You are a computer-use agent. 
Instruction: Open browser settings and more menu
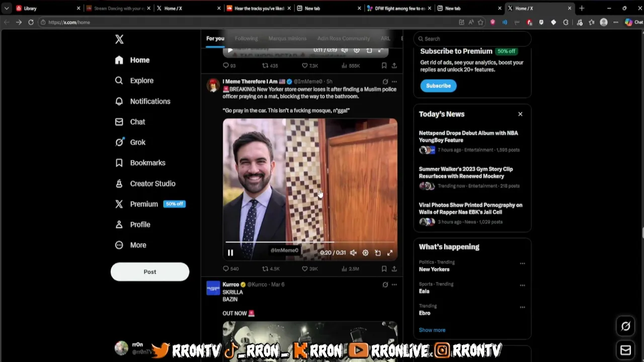[x=616, y=22]
